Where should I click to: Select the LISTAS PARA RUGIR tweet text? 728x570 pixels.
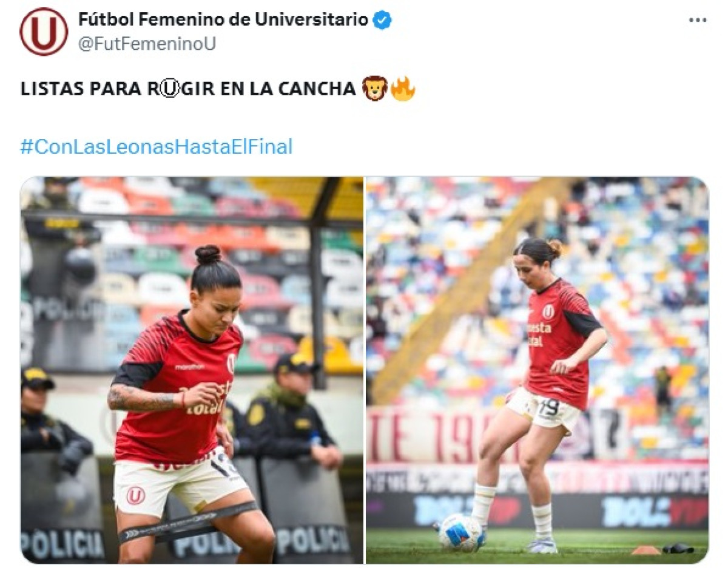188,89
